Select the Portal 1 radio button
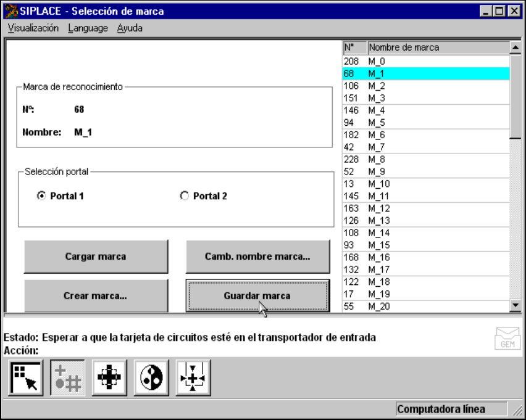 click(41, 196)
